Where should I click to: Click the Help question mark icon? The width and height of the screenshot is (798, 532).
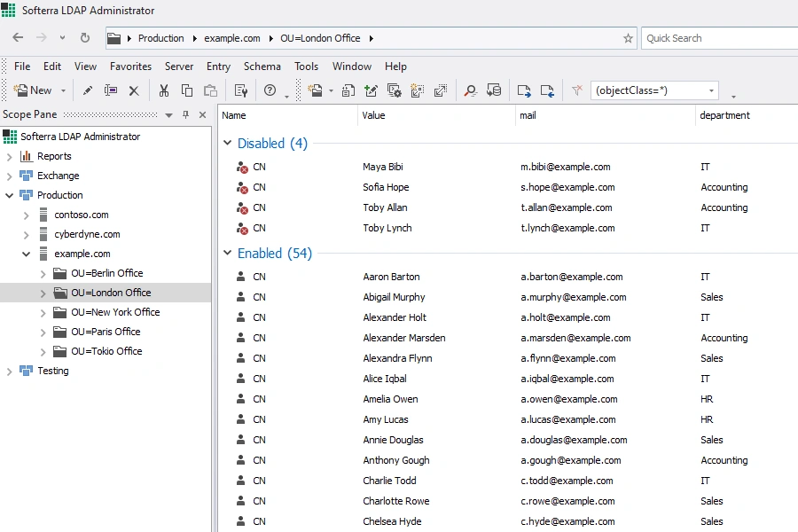pos(270,90)
